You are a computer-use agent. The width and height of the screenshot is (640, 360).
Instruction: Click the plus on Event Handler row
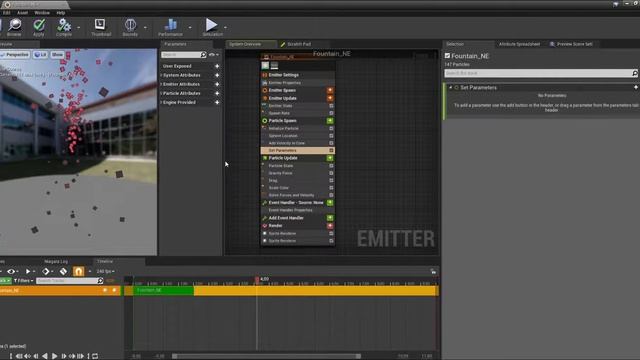(330, 202)
